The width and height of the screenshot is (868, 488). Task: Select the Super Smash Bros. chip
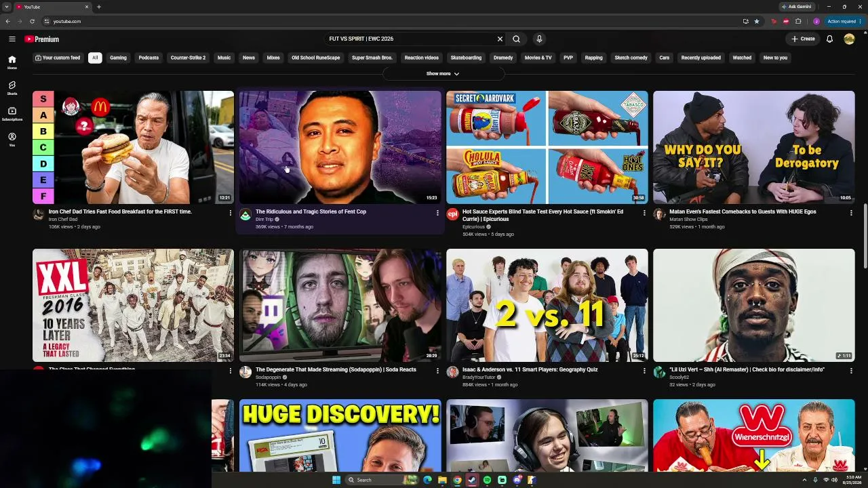[x=372, y=58]
